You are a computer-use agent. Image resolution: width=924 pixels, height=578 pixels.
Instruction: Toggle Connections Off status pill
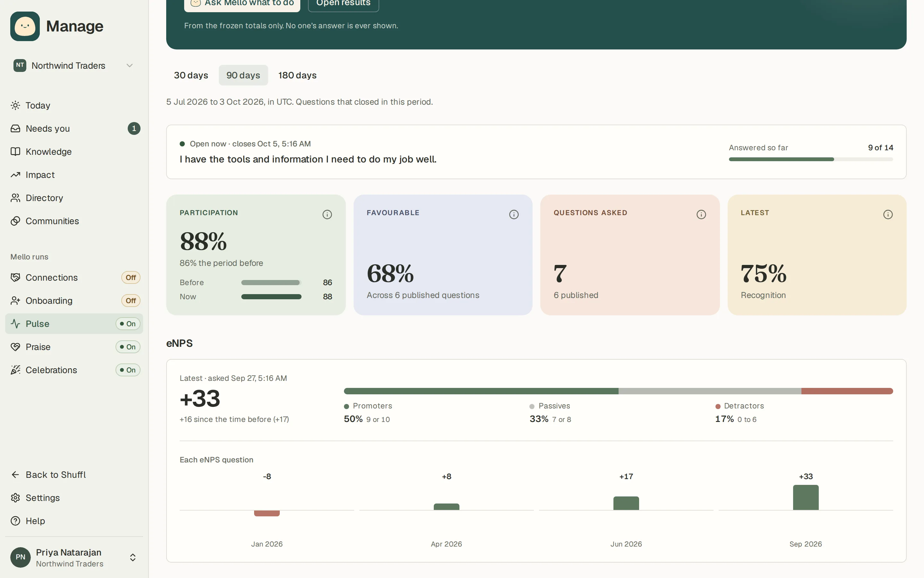(x=131, y=277)
